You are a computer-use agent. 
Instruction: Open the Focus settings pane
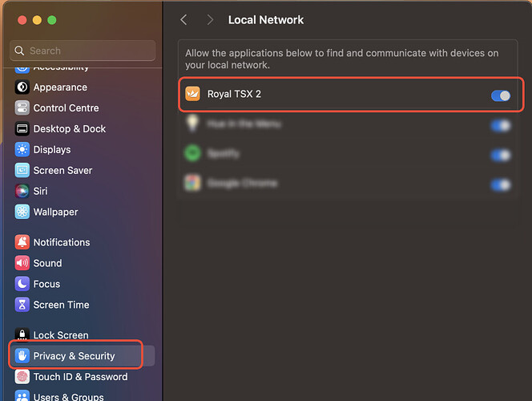click(x=46, y=284)
